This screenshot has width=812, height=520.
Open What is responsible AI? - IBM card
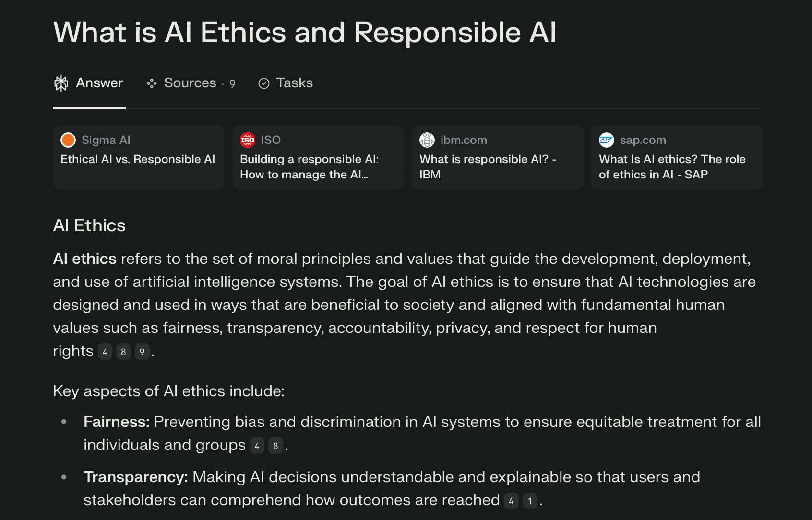(498, 157)
